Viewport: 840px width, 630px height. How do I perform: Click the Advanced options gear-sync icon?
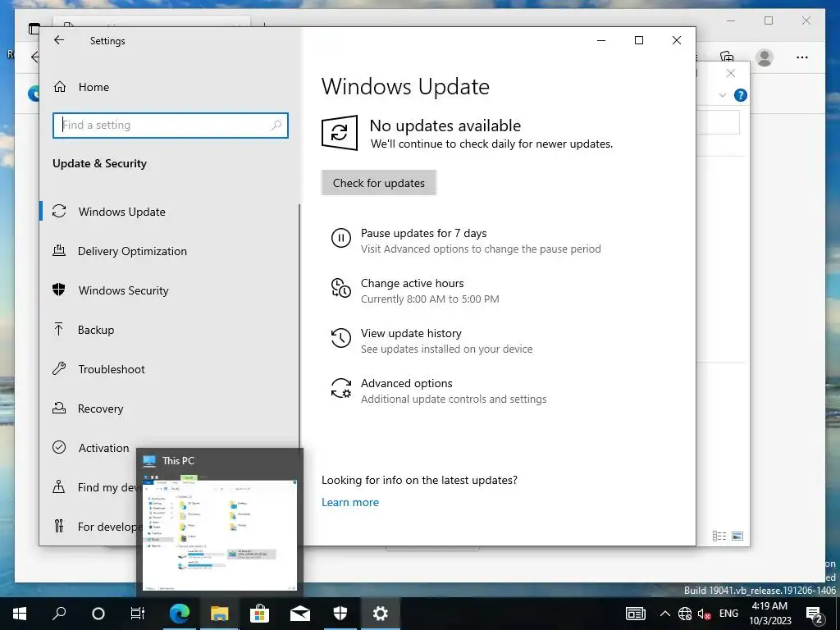point(340,388)
